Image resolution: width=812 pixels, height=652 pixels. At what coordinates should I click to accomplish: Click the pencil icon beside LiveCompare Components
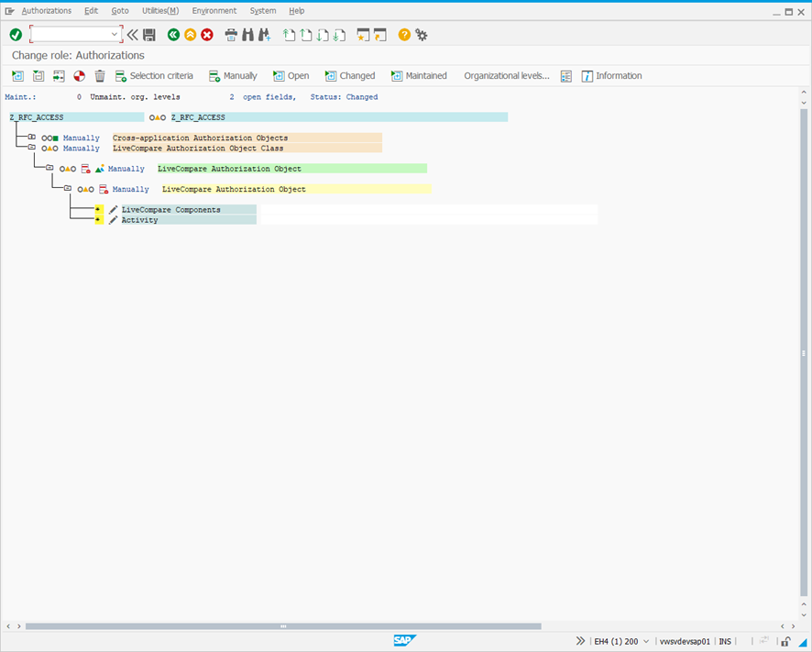112,209
